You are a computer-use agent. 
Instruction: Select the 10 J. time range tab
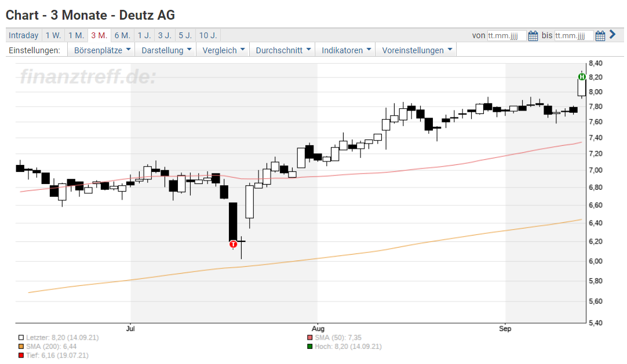pyautogui.click(x=208, y=35)
